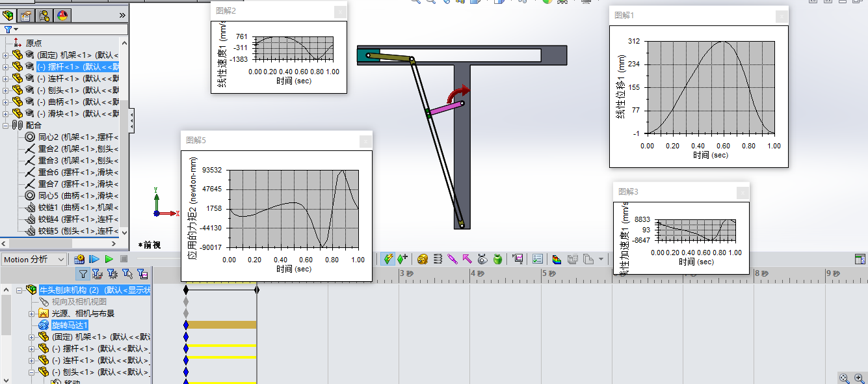Click the table icon at the motion toolbar's right end
The height and width of the screenshot is (384, 868).
(860, 259)
